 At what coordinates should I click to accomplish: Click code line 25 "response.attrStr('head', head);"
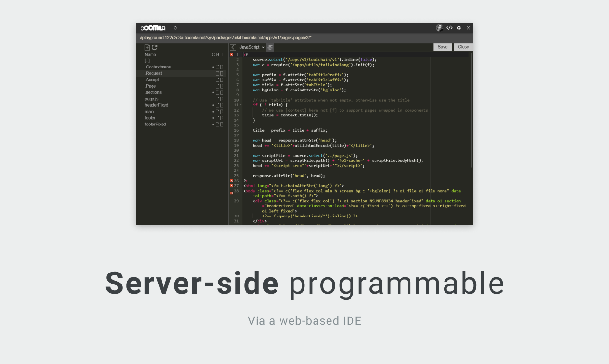coord(289,176)
